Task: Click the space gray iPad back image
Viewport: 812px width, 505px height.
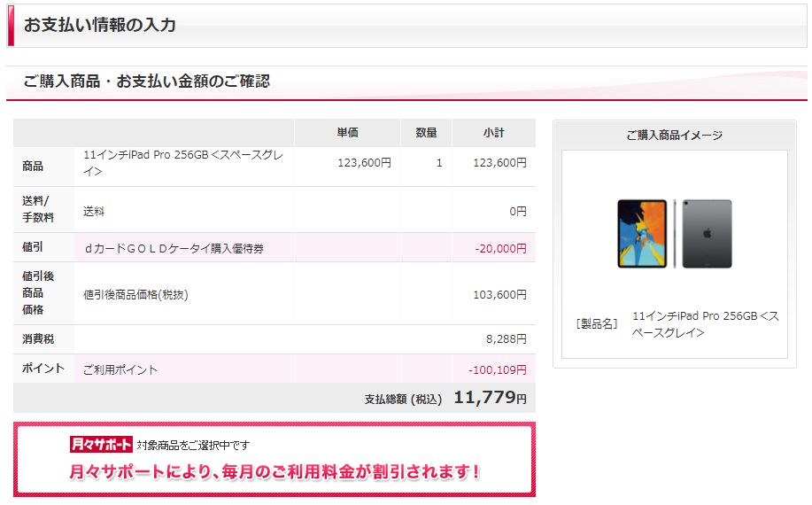Action: (x=707, y=234)
